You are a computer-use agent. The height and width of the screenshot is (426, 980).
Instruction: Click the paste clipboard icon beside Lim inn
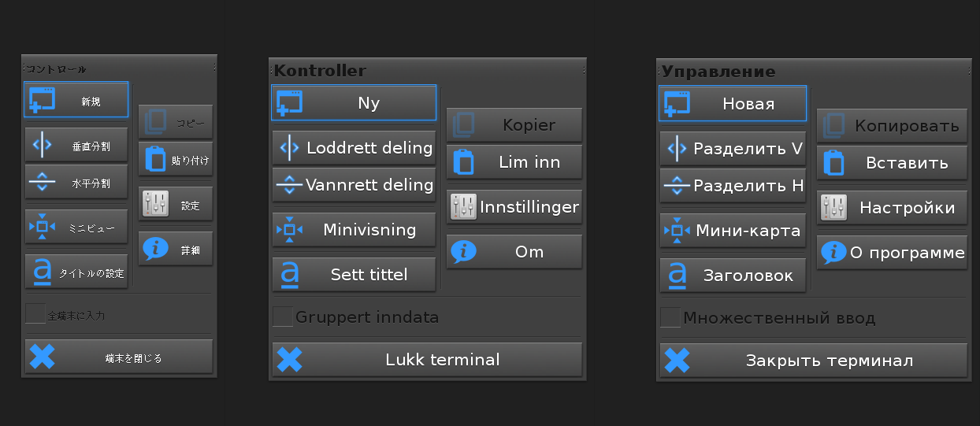(x=464, y=162)
